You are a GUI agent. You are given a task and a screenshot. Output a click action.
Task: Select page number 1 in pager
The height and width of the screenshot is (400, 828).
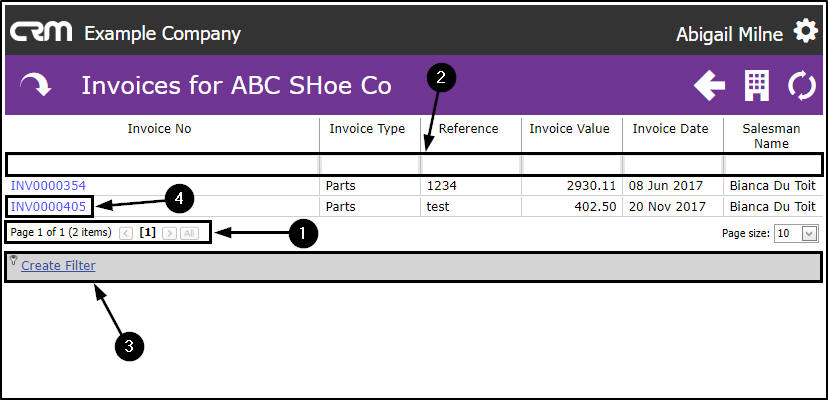point(147,233)
